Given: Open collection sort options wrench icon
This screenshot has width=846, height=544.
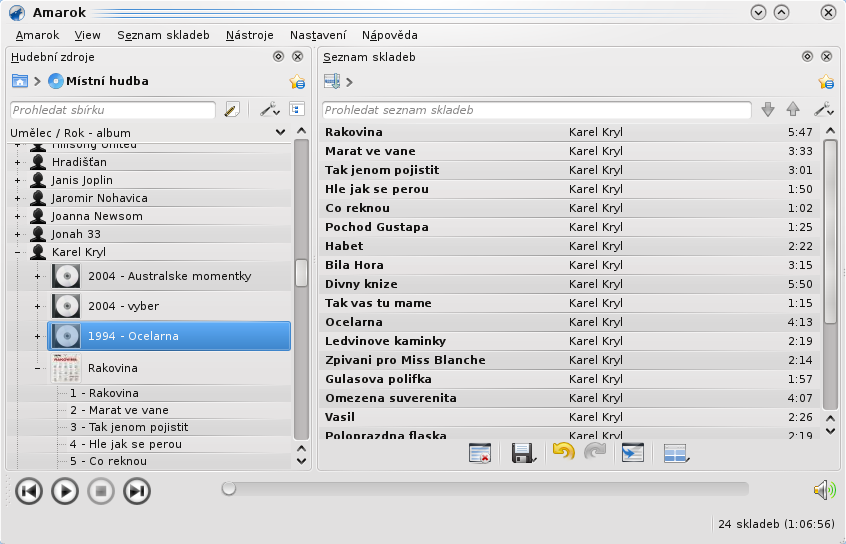Looking at the screenshot, I should pyautogui.click(x=269, y=110).
